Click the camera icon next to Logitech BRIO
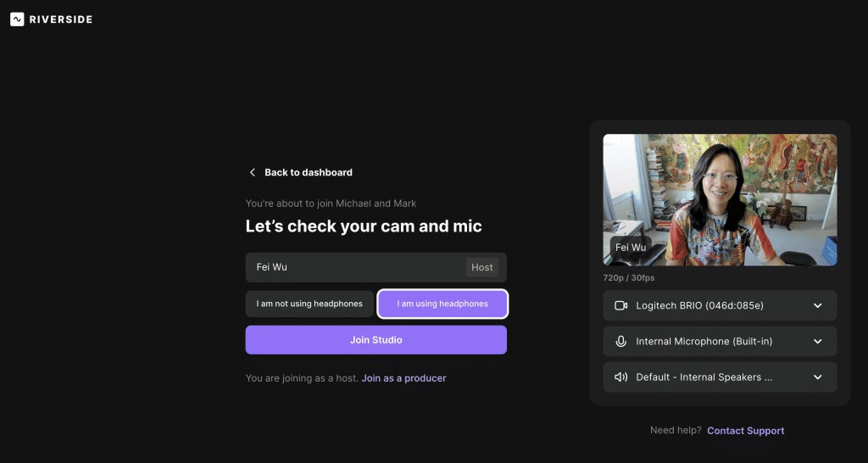This screenshot has height=463, width=868. 621,306
